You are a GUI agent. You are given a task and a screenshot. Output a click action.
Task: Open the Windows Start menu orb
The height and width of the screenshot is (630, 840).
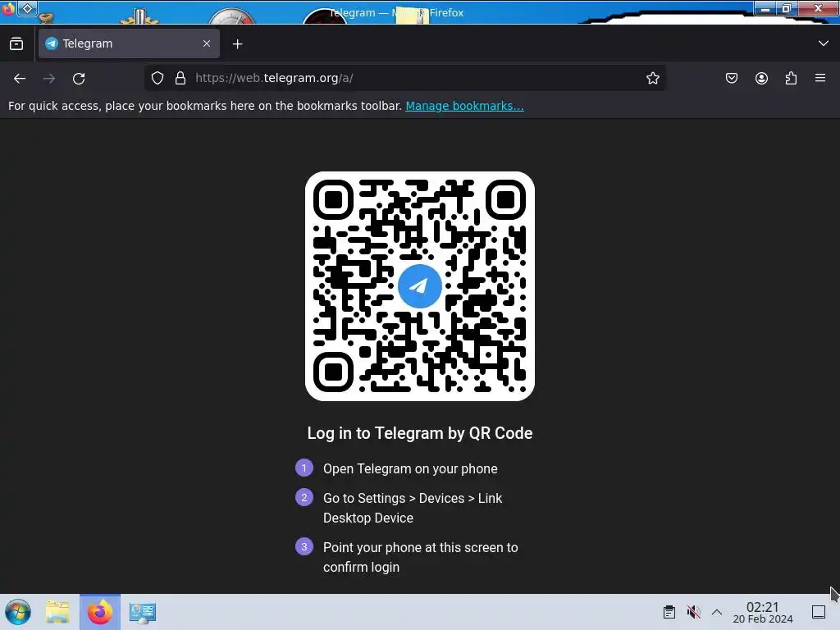coord(18,612)
